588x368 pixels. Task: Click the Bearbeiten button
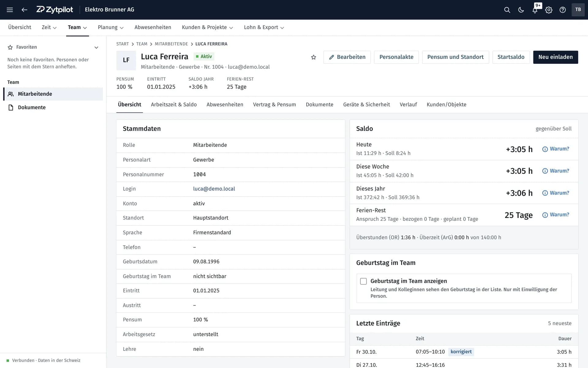pos(347,57)
